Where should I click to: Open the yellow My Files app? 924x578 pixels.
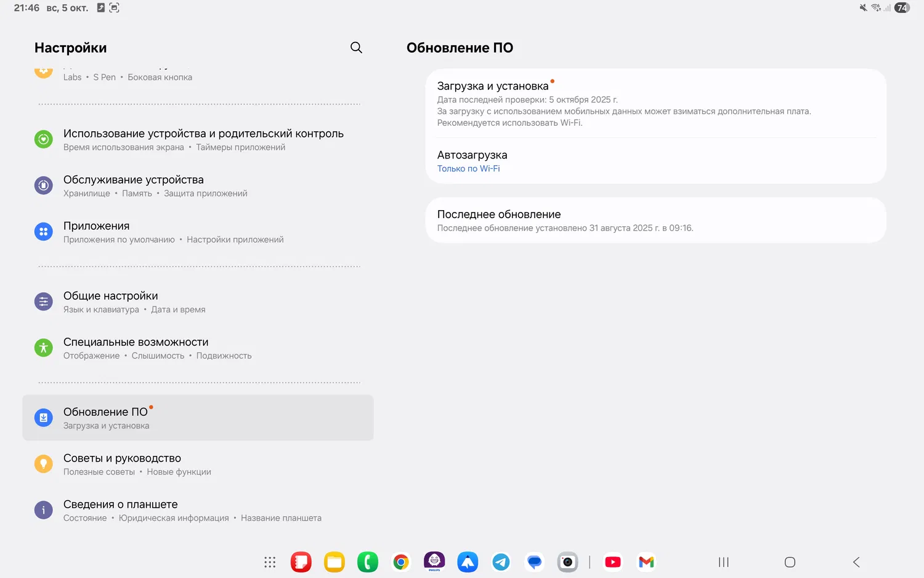pos(334,562)
